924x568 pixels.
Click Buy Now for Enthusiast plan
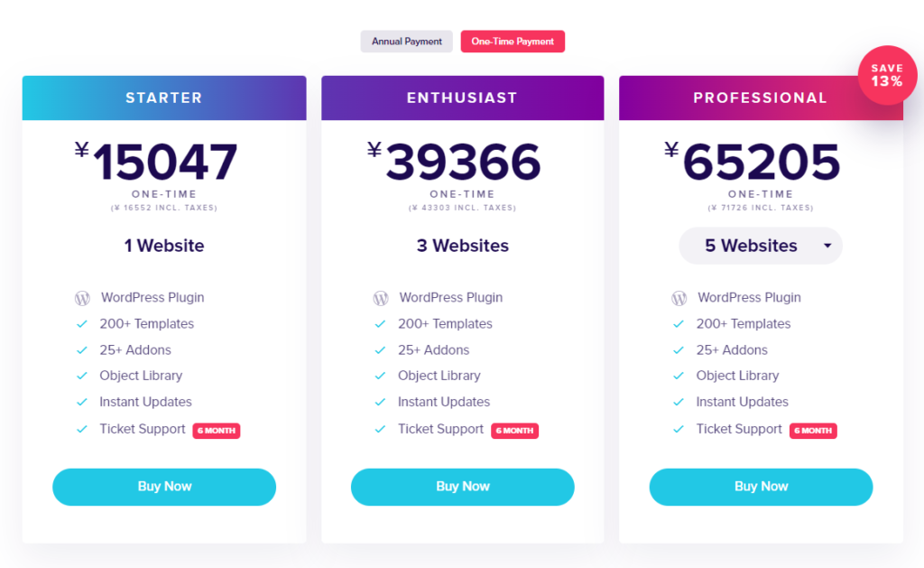(x=462, y=487)
